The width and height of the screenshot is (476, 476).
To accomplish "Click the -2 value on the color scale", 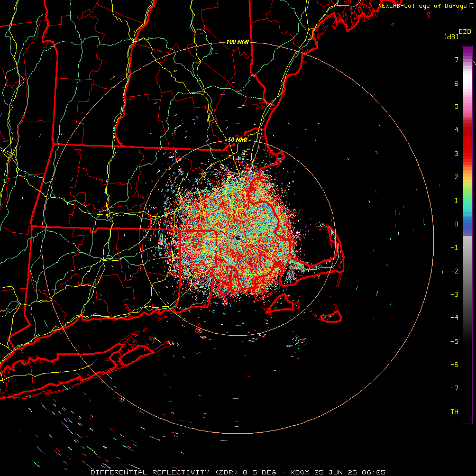I will coord(454,271).
